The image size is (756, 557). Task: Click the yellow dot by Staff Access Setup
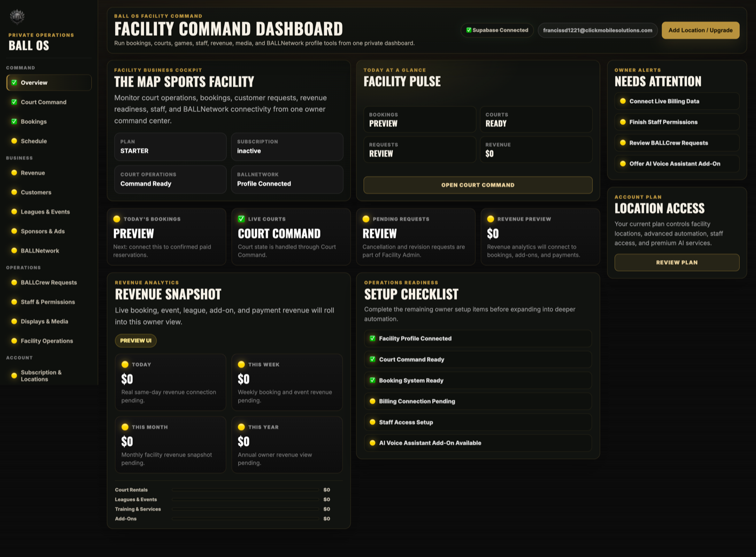pyautogui.click(x=372, y=422)
